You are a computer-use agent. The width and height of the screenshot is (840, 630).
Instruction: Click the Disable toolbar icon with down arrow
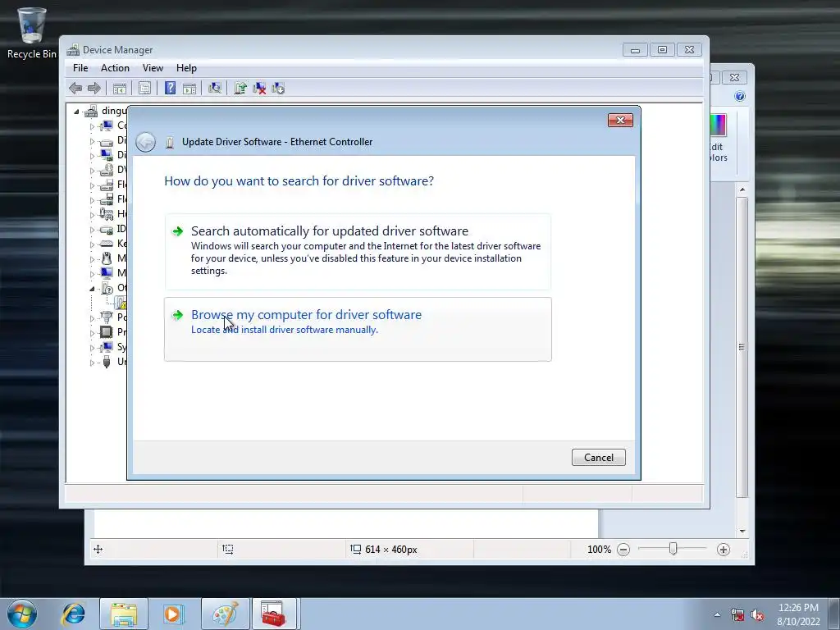[x=278, y=89]
